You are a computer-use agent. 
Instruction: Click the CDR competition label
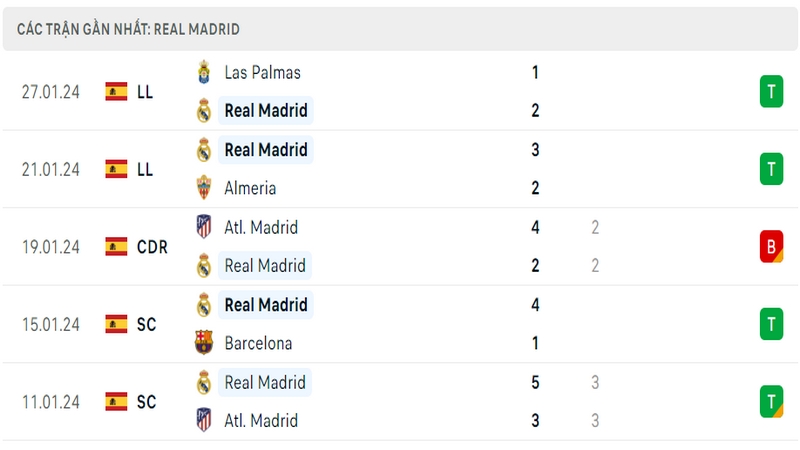[x=152, y=247]
